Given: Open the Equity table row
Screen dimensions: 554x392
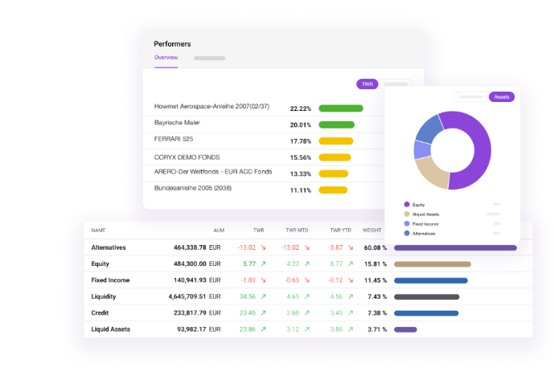Looking at the screenshot, I should [308, 263].
